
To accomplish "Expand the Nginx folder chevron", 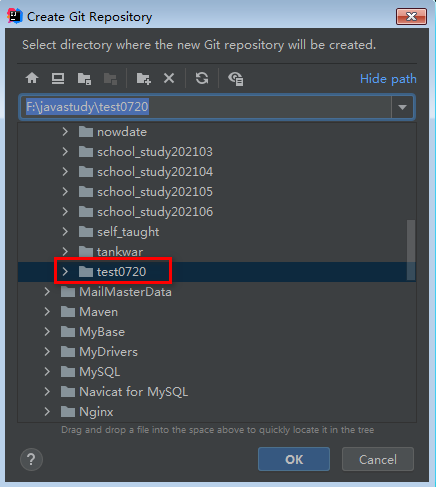I will [x=47, y=412].
